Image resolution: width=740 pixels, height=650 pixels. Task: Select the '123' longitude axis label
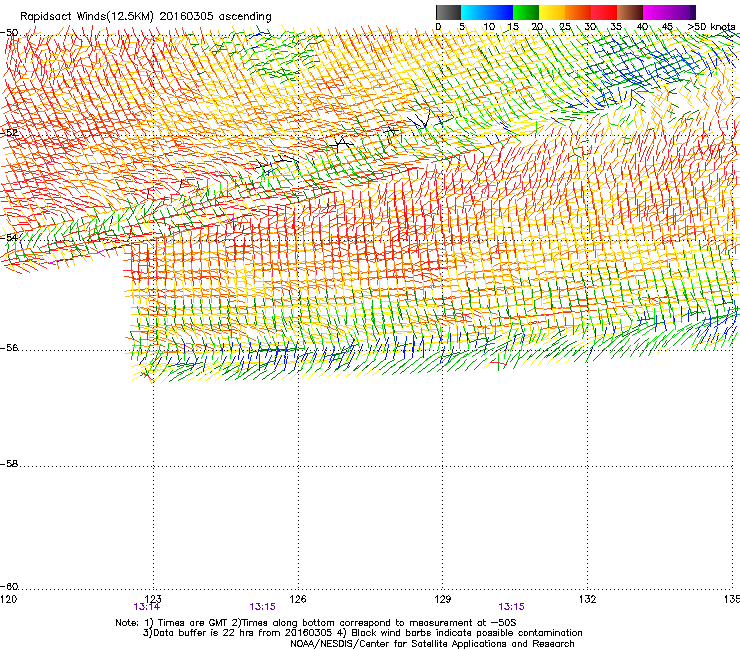[x=153, y=599]
